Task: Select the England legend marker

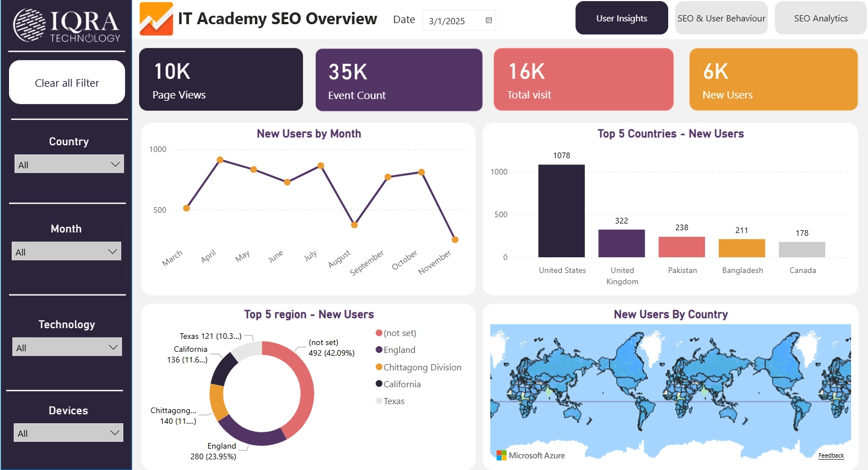Action: click(x=379, y=350)
